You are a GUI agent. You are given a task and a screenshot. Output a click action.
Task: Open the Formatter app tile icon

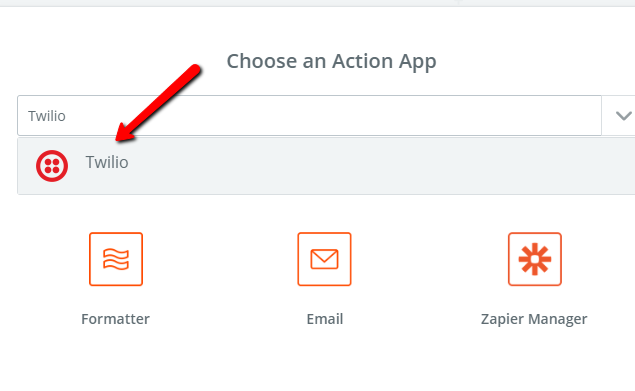(x=116, y=259)
